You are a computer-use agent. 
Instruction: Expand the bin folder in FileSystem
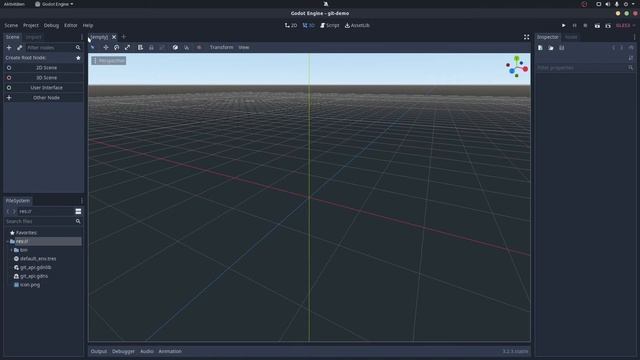11,250
